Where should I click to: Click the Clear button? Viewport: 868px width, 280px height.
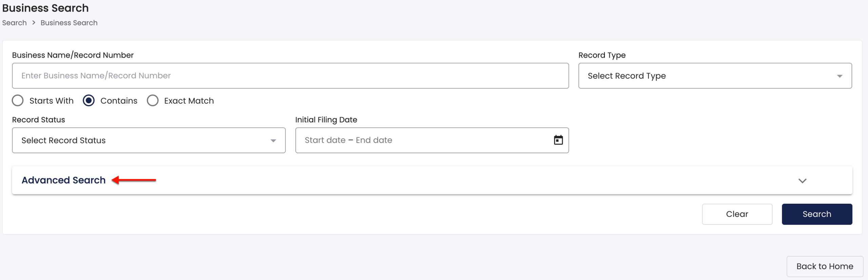coord(737,214)
